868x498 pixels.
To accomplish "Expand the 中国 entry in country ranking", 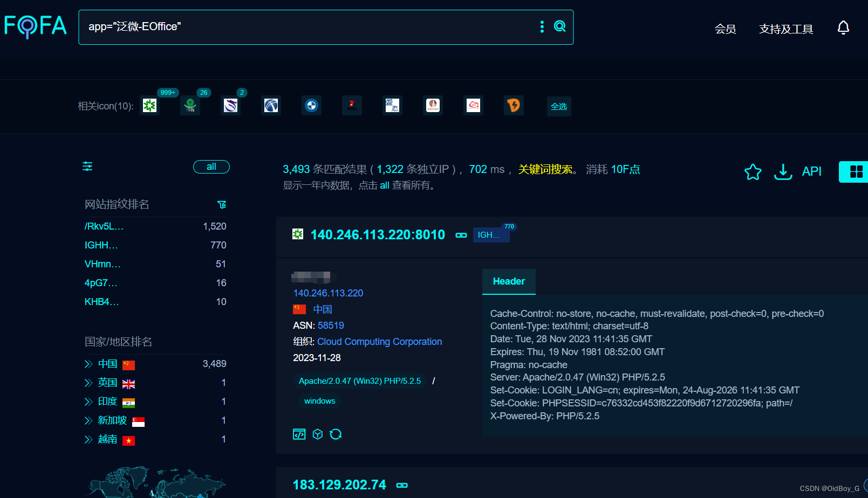I will pos(88,364).
